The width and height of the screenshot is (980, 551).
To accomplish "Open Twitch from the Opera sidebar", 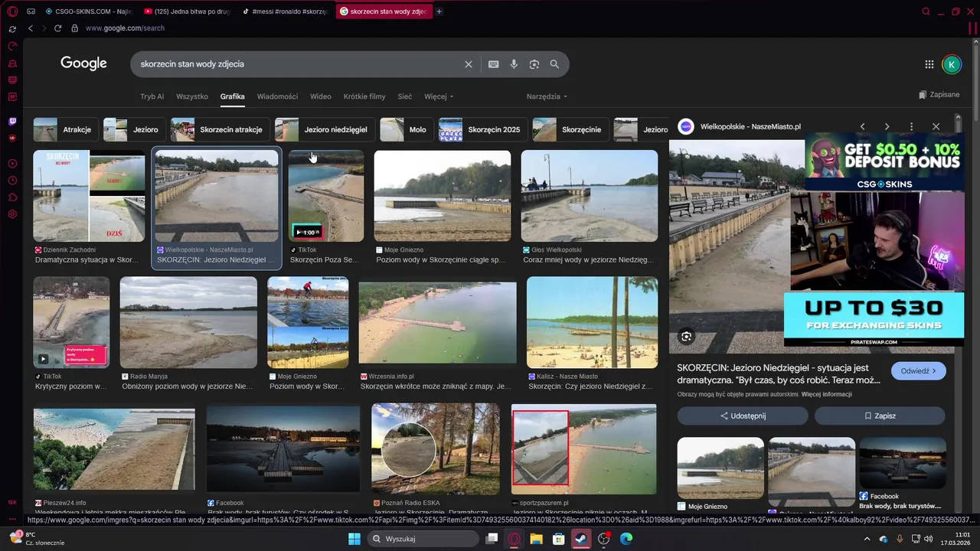I will tap(12, 121).
